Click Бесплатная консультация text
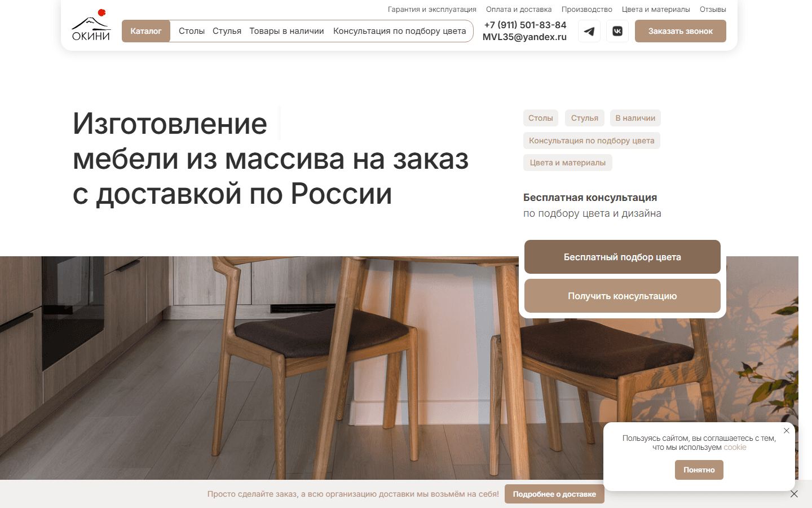Image resolution: width=812 pixels, height=508 pixels. click(590, 198)
